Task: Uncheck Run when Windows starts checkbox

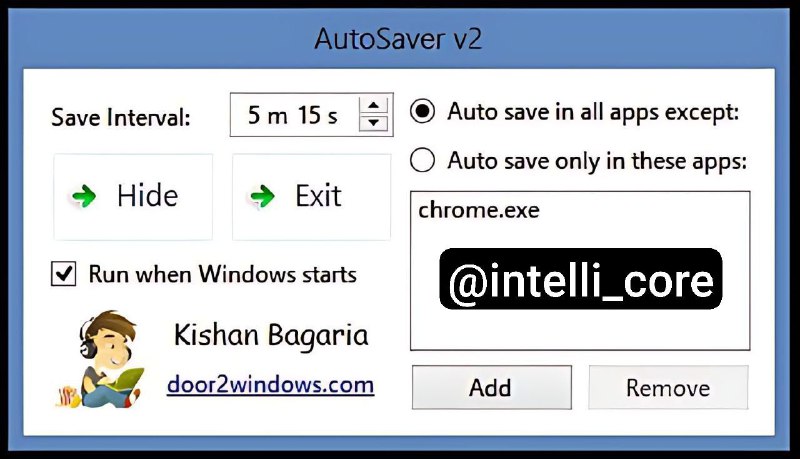Action: click(64, 273)
